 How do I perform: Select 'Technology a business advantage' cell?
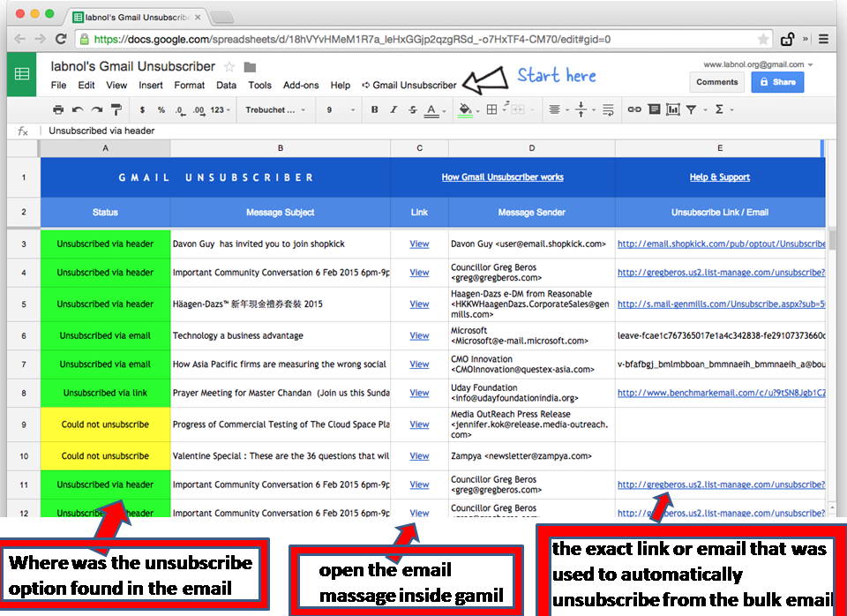tap(281, 335)
